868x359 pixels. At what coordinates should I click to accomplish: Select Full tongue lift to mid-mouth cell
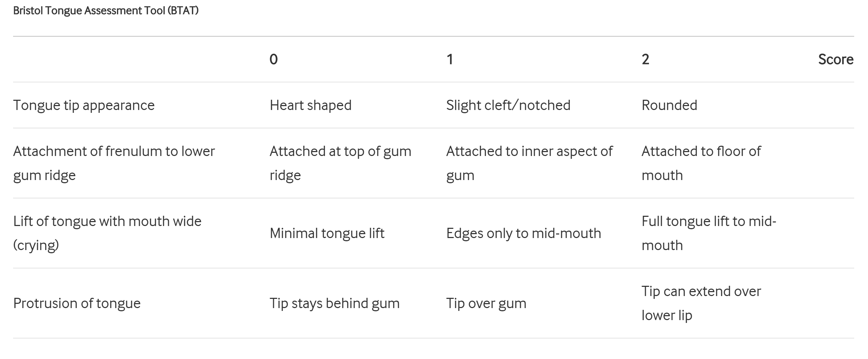tap(709, 233)
